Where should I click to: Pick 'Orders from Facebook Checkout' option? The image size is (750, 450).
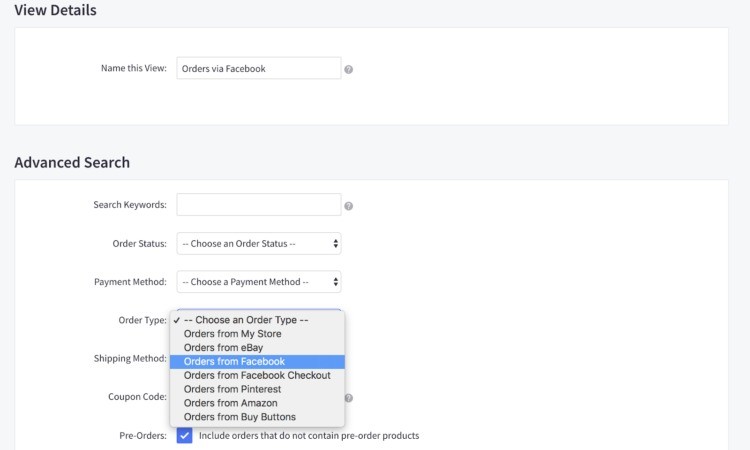point(256,375)
